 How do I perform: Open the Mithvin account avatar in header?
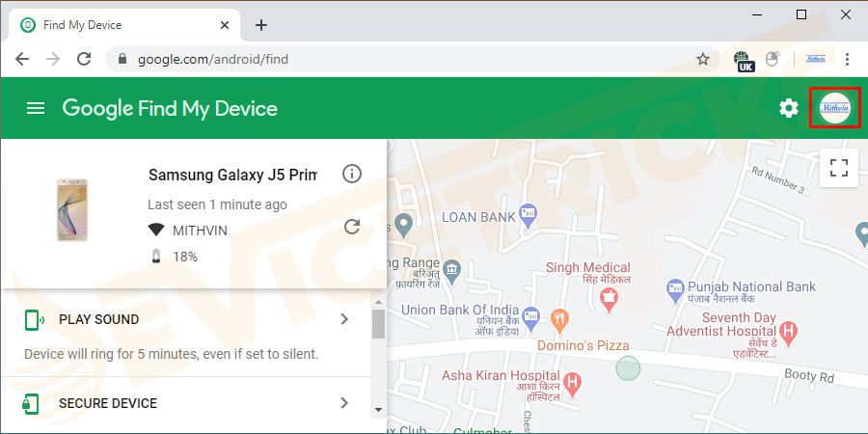click(835, 108)
